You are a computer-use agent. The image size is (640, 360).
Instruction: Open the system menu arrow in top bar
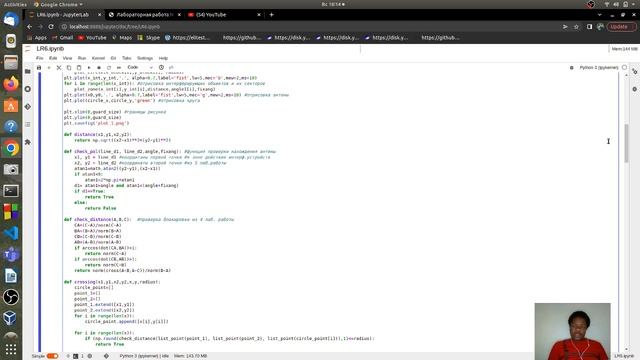point(634,4)
